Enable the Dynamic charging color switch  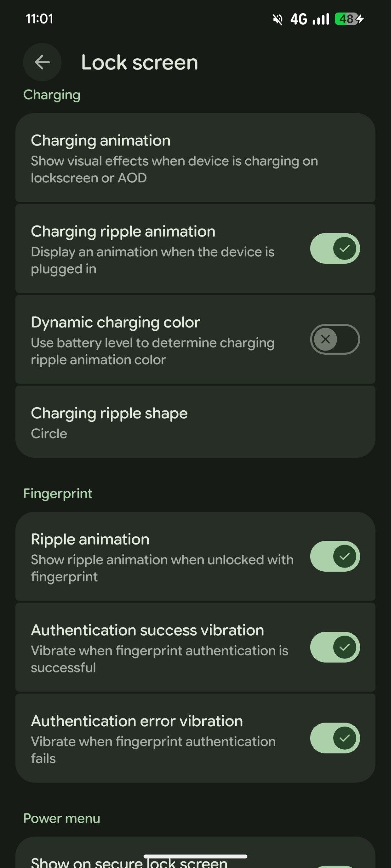point(335,339)
